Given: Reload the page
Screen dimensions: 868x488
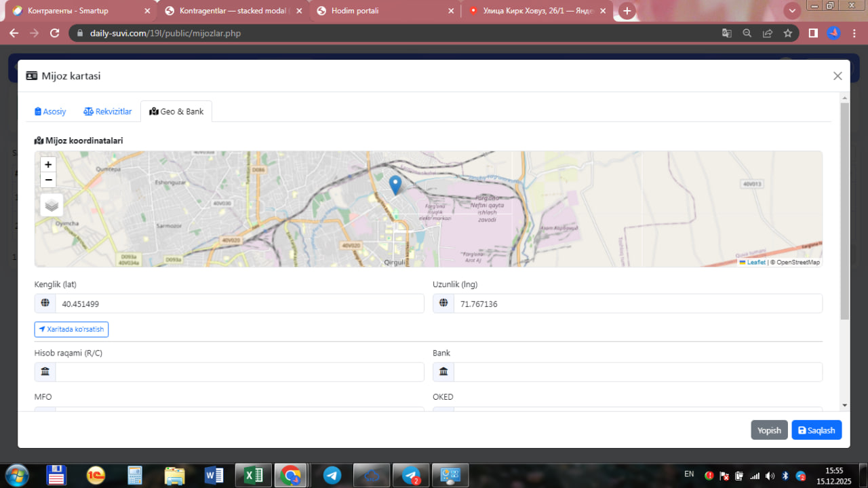Looking at the screenshot, I should tap(55, 33).
